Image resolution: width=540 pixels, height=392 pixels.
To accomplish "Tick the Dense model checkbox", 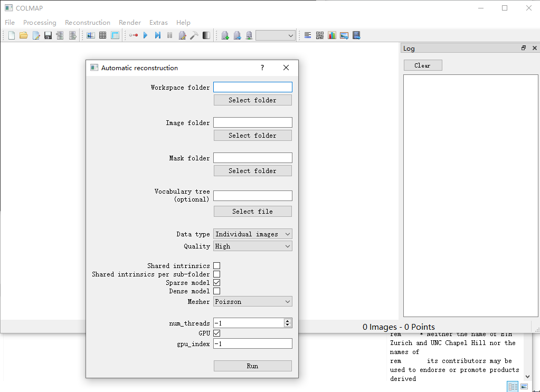I will point(216,291).
